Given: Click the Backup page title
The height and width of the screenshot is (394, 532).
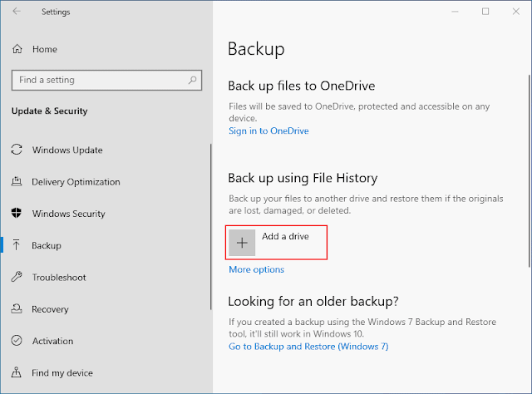Looking at the screenshot, I should click(256, 49).
